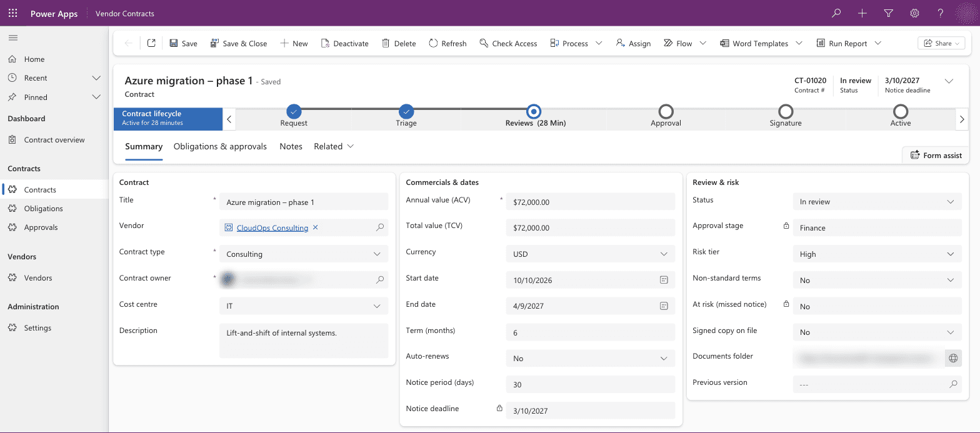Refresh the form
The image size is (980, 433).
[x=447, y=43]
